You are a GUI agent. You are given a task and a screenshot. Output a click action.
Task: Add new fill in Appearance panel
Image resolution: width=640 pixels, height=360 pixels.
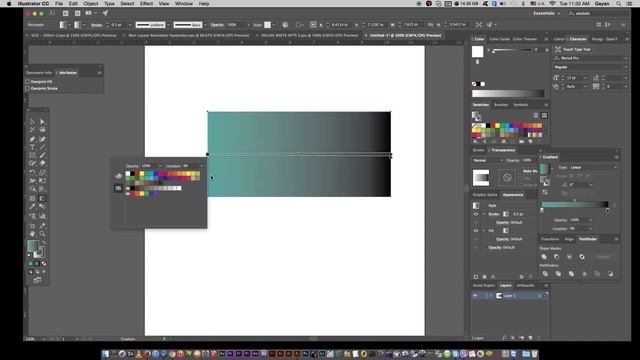tap(484, 277)
